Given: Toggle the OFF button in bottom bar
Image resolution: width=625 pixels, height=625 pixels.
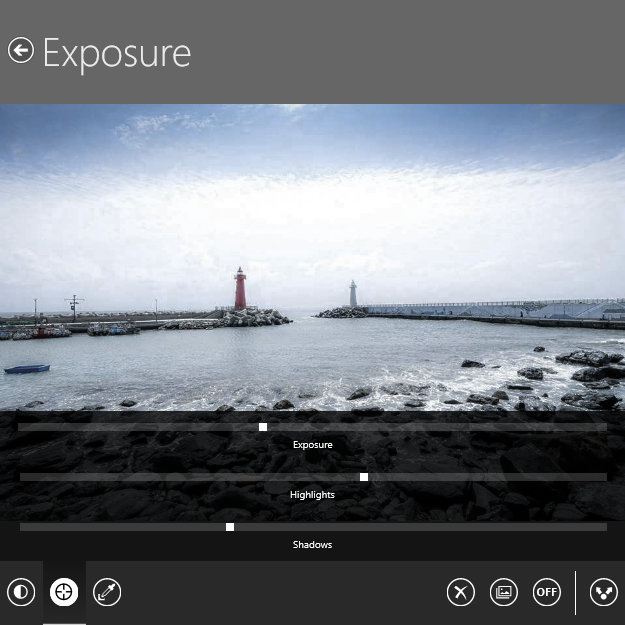Looking at the screenshot, I should click(546, 592).
